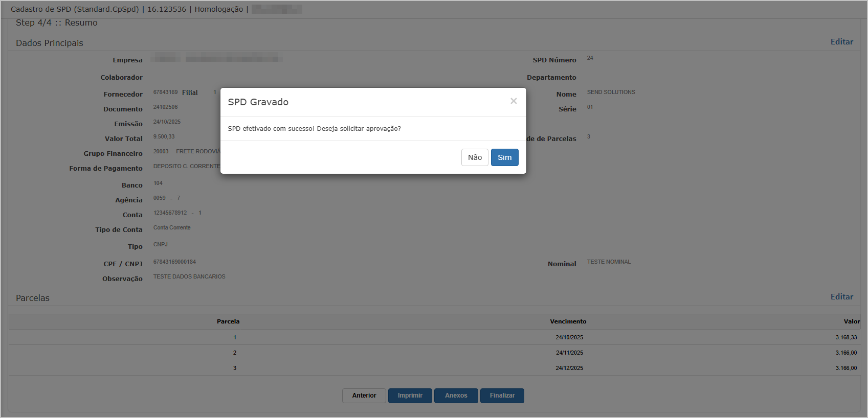Screen dimensions: 868x418
Task: Click the TESTE NOMINAL value
Action: [609, 262]
